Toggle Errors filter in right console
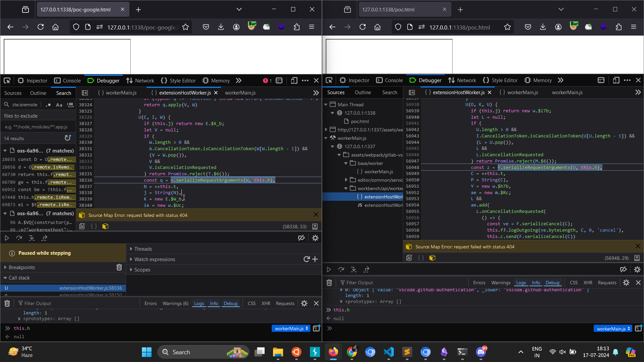The height and width of the screenshot is (362, 644). [x=479, y=283]
